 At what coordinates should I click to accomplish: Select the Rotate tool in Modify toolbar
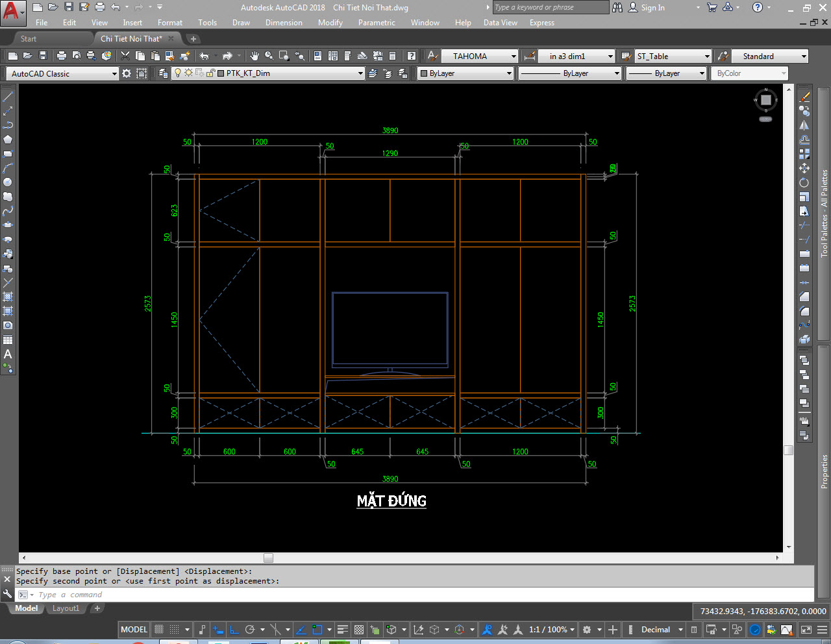[804, 182]
